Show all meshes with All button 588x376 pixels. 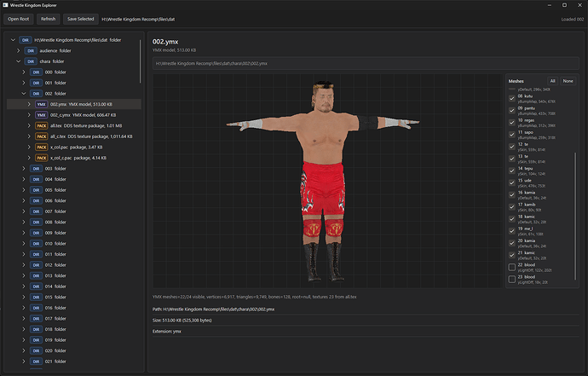click(x=552, y=81)
